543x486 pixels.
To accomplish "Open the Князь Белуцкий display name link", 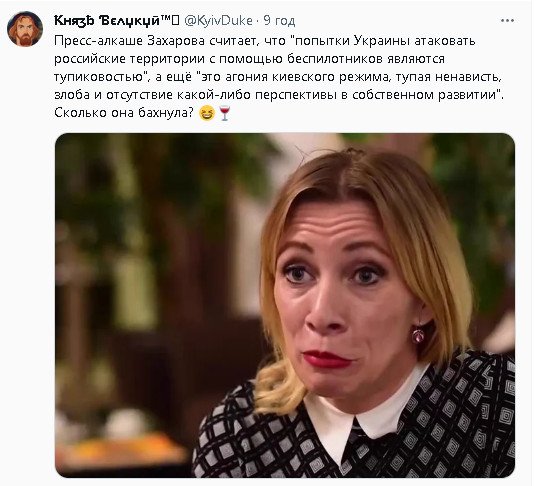I will click(x=107, y=21).
